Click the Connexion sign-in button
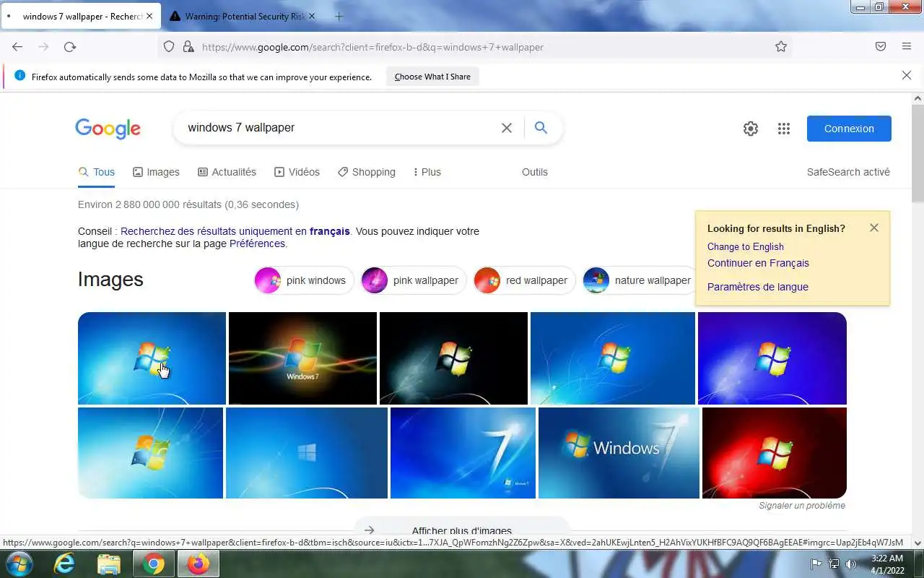Viewport: 924px width, 578px height. [849, 129]
